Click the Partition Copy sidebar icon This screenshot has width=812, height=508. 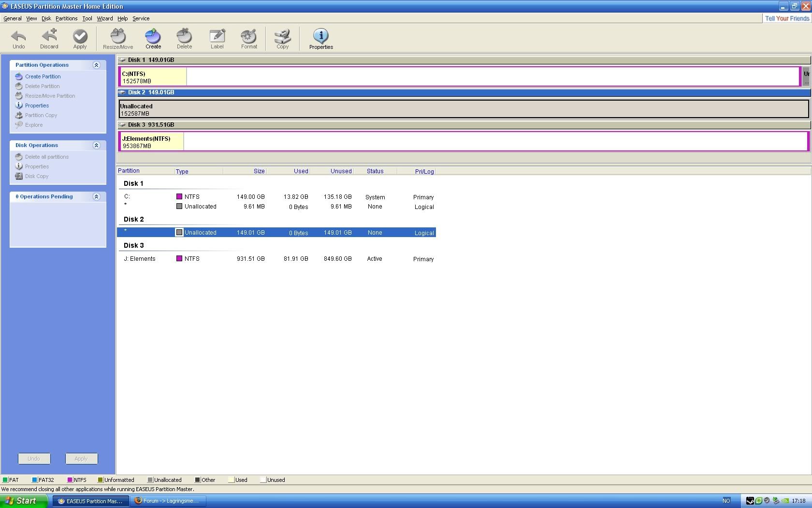pyautogui.click(x=19, y=115)
